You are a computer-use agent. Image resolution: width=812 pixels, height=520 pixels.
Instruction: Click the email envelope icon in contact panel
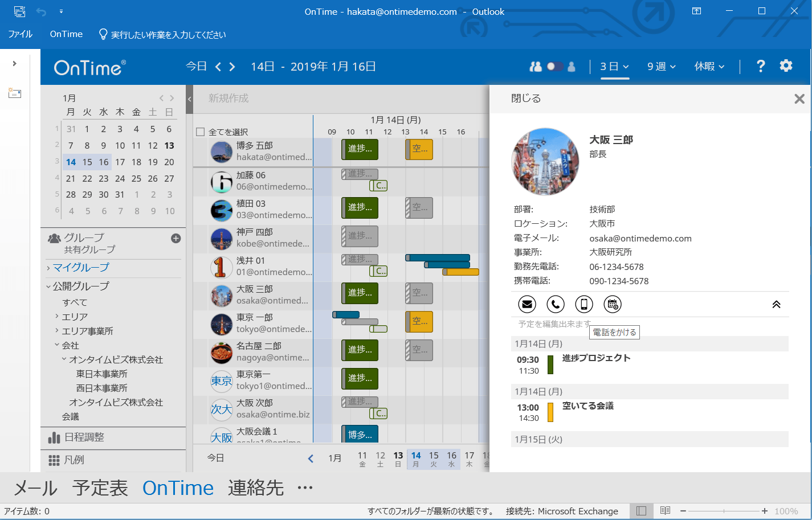[x=527, y=304]
